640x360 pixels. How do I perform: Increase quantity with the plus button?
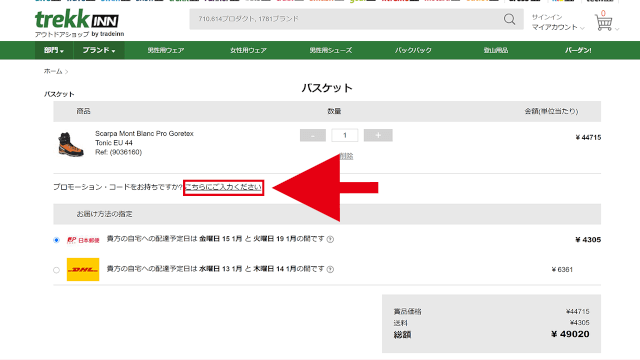pyautogui.click(x=378, y=136)
